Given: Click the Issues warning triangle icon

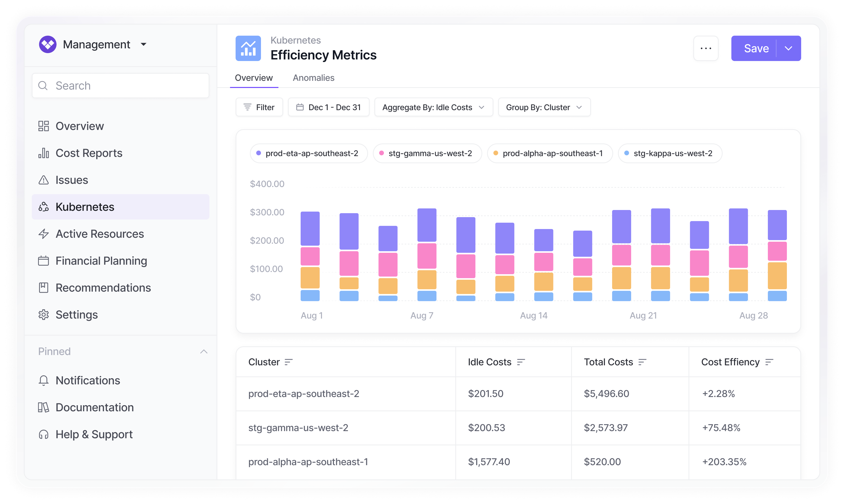Looking at the screenshot, I should 44,180.
